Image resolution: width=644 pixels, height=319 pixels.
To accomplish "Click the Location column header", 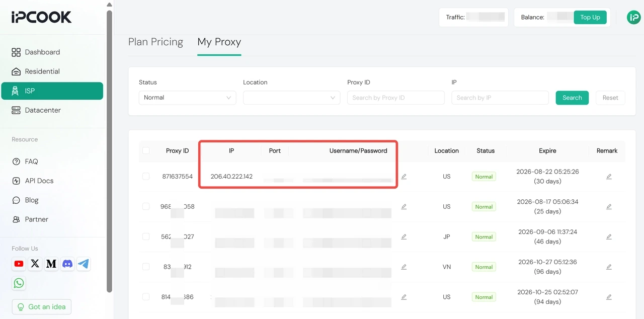I will click(x=447, y=150).
